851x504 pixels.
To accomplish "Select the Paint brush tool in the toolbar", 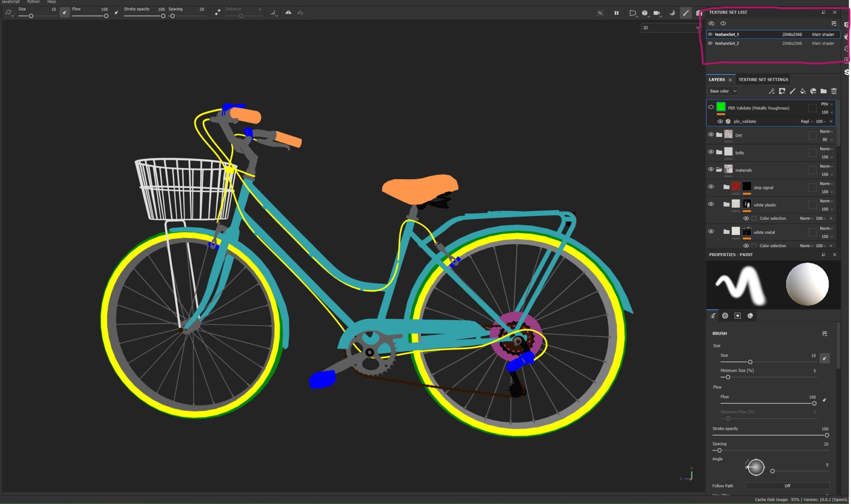I will (x=685, y=13).
